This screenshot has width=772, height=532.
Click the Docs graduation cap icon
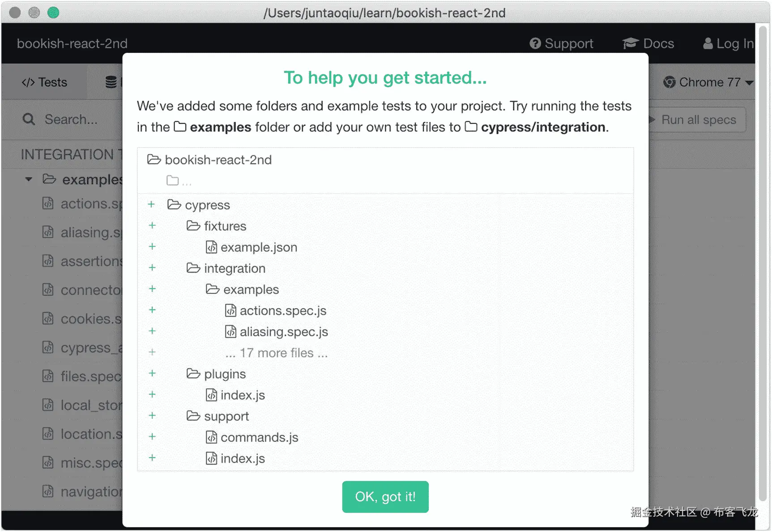click(630, 43)
